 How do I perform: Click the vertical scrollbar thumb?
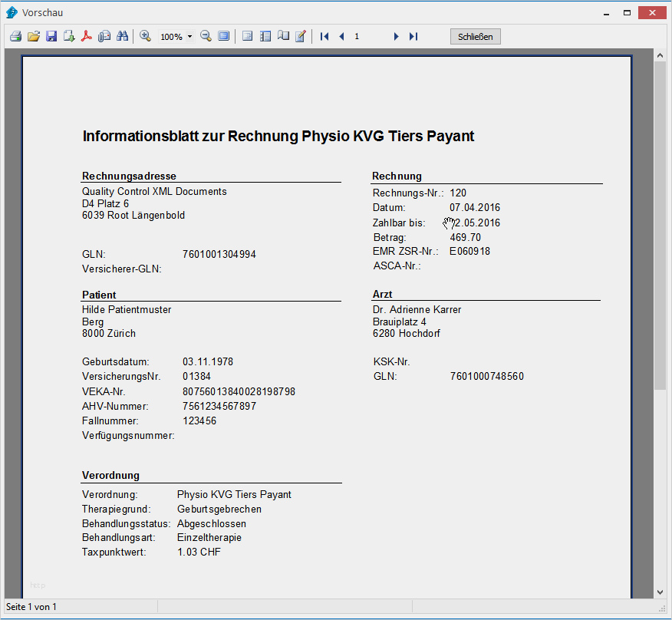click(660, 226)
